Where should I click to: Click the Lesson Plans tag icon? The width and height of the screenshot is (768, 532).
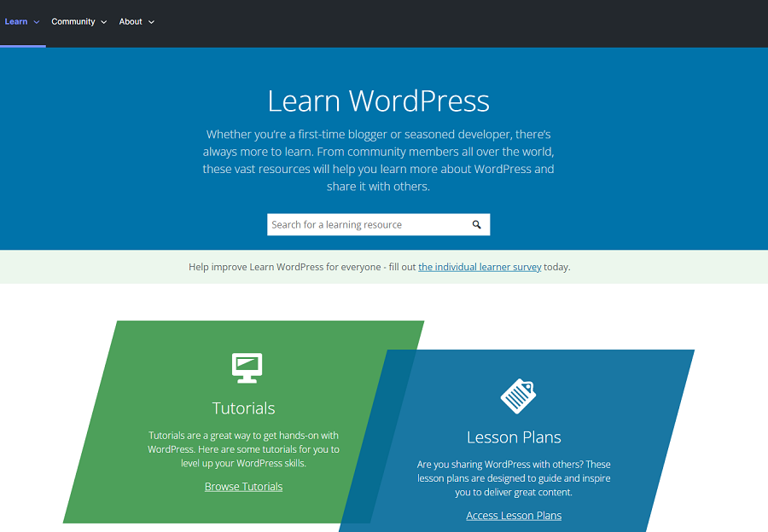click(518, 396)
